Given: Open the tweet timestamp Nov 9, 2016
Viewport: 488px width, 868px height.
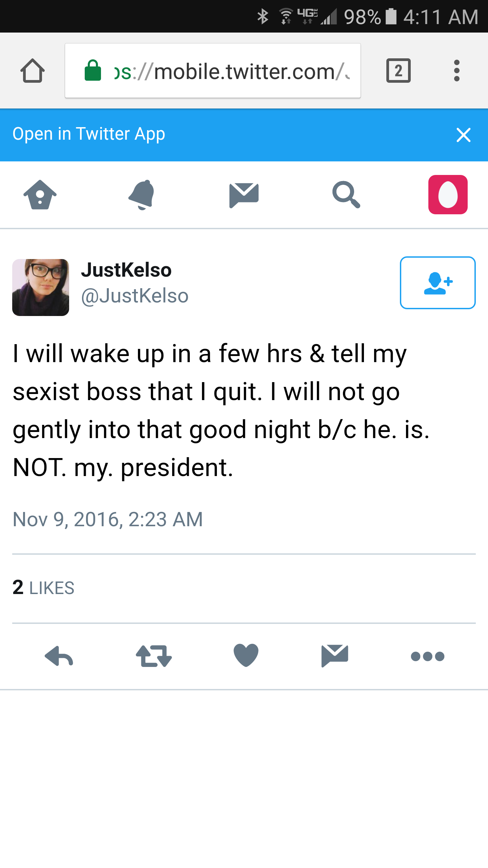Looking at the screenshot, I should [108, 519].
